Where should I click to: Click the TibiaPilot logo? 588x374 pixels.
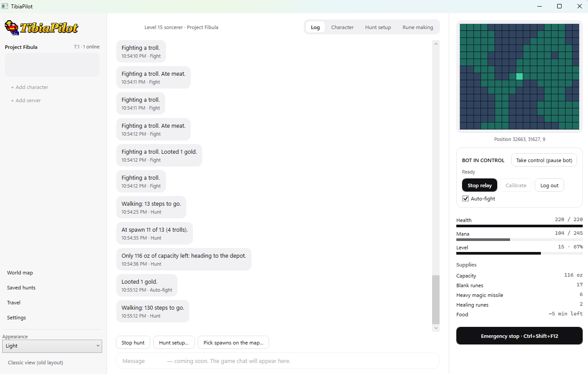tap(41, 28)
